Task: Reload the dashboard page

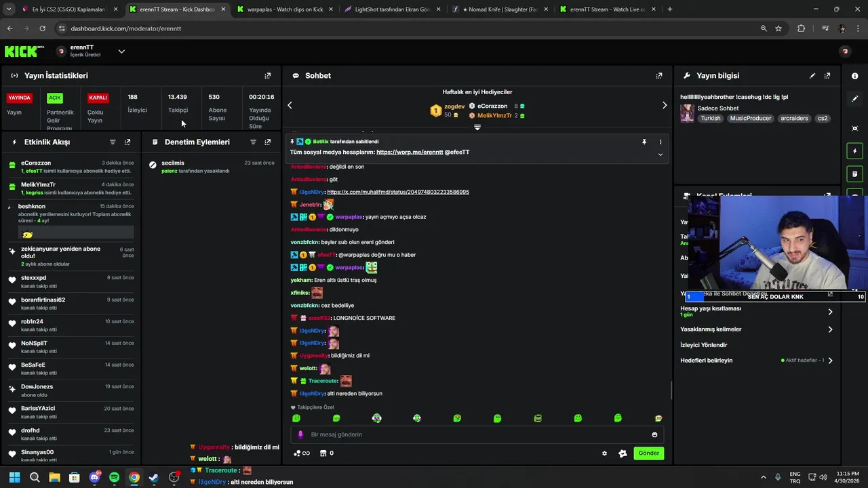Action: [x=42, y=28]
